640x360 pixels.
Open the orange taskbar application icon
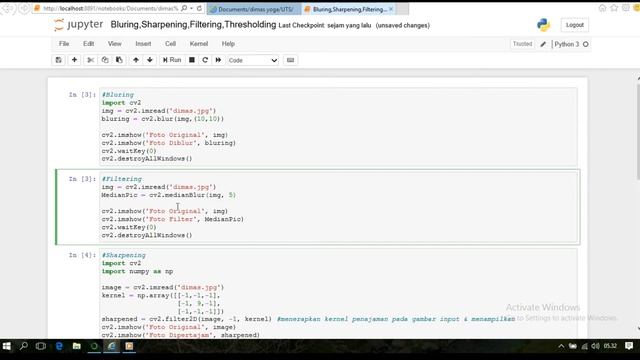point(129,346)
